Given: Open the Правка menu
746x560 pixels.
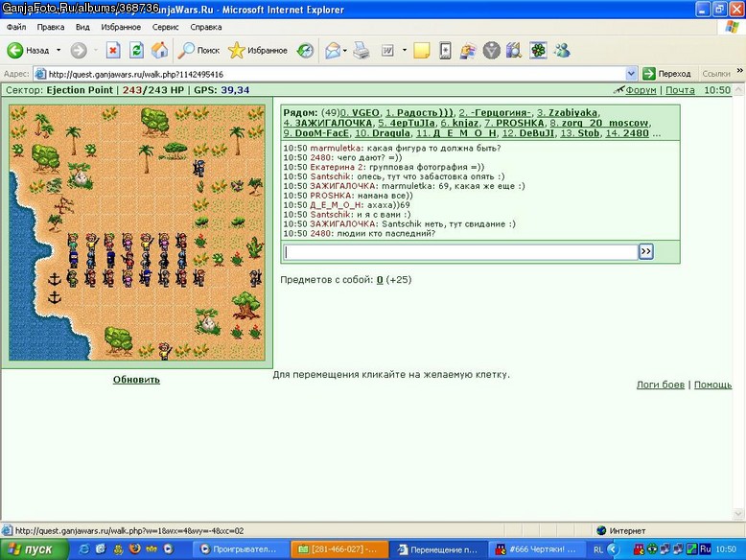Looking at the screenshot, I should click(51, 27).
